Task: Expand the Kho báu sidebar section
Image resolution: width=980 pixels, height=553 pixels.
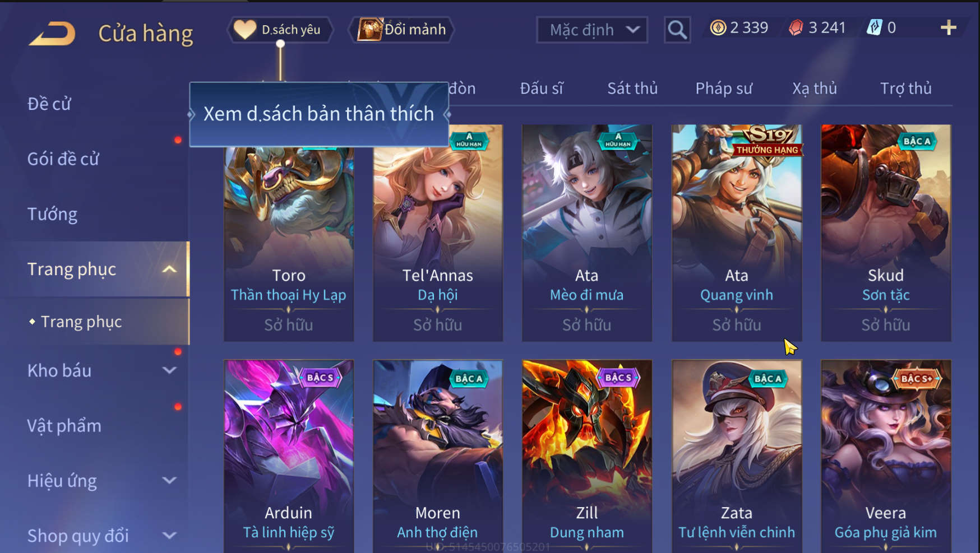Action: point(169,370)
